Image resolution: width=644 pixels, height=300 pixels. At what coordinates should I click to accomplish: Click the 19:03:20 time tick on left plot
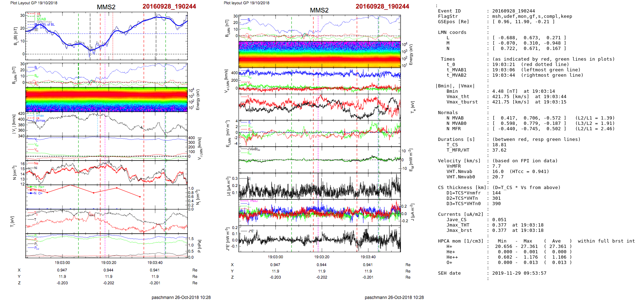(x=109, y=263)
